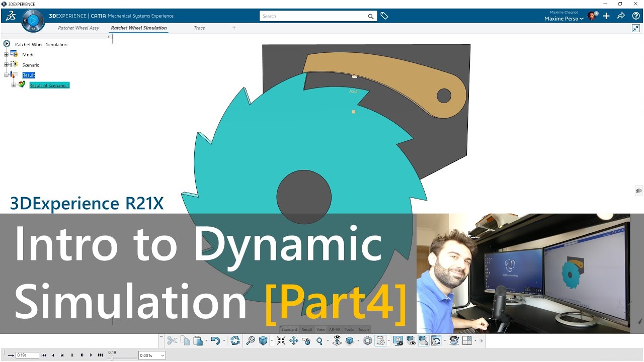644x362 pixels.
Task: Click the View cube icon
Action: [x=263, y=341]
